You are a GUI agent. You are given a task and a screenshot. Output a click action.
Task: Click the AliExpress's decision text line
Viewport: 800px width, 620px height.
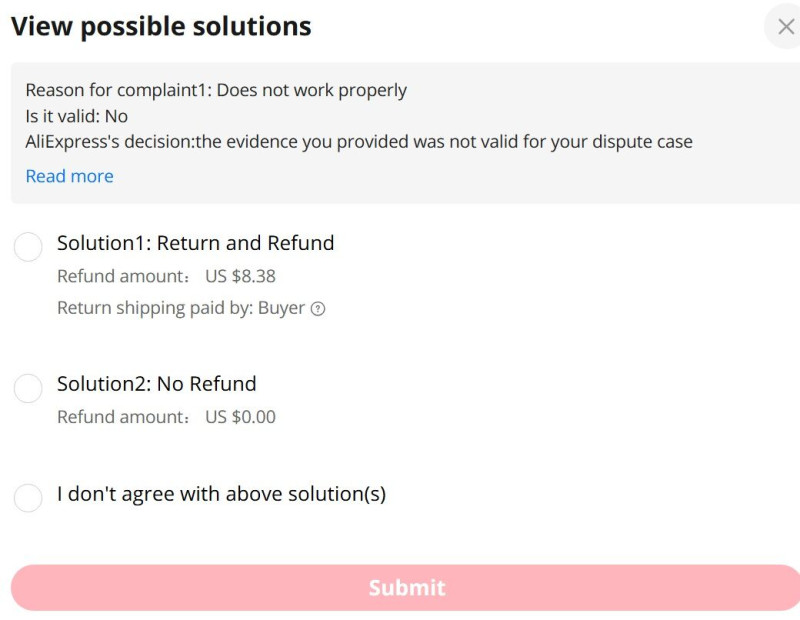[x=359, y=141]
